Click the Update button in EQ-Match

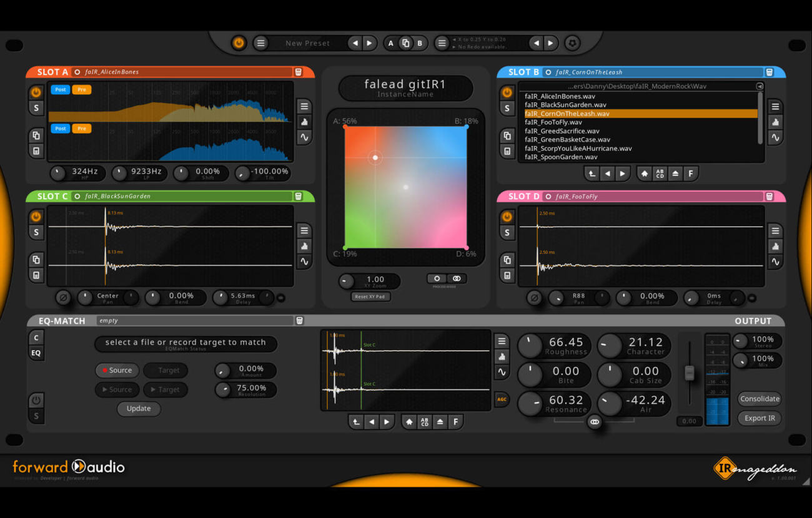(139, 409)
